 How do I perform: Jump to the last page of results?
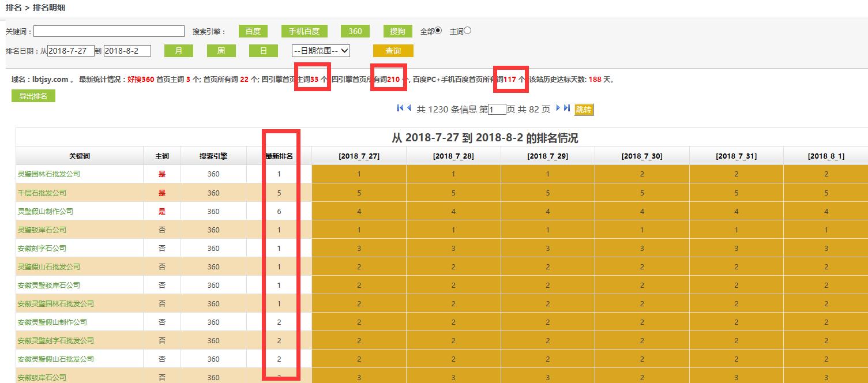[x=567, y=108]
